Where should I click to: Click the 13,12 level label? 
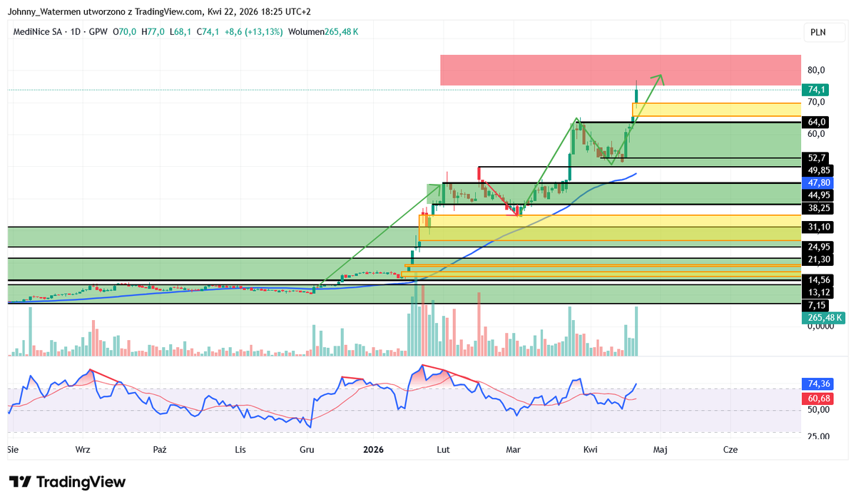pyautogui.click(x=819, y=292)
